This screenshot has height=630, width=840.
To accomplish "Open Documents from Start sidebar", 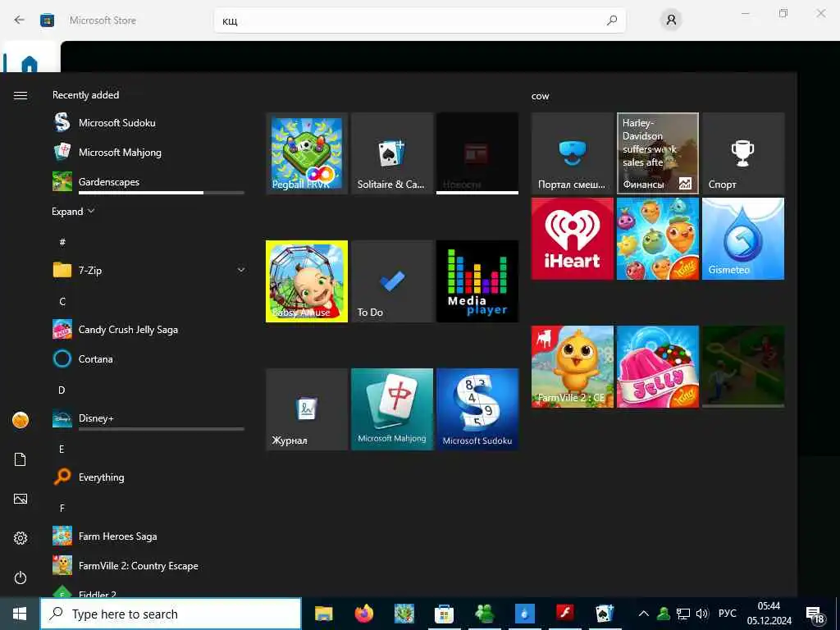I will 21,459.
